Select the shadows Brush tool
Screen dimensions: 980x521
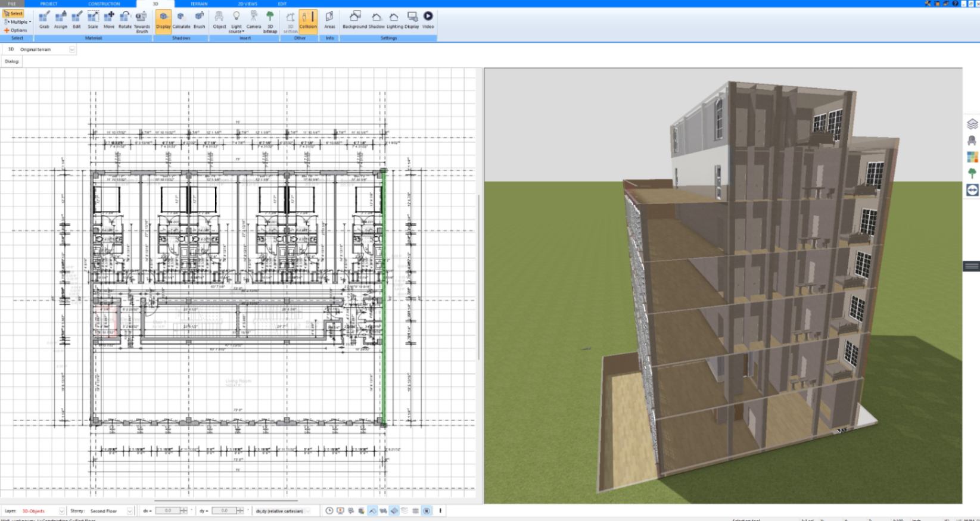coord(199,20)
